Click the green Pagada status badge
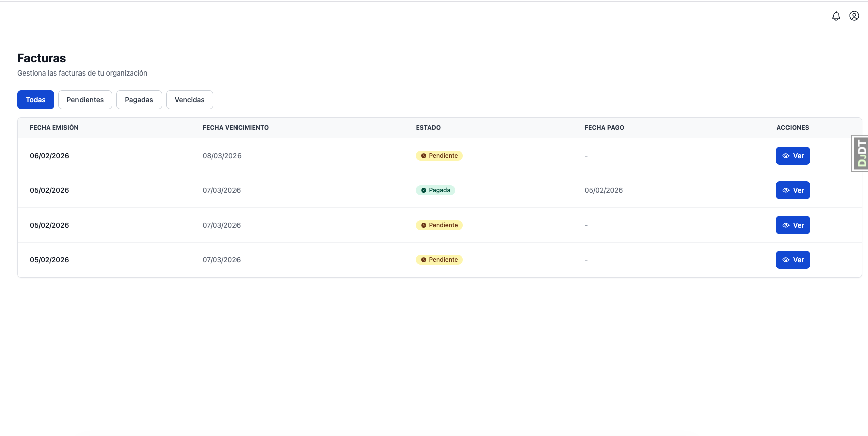Viewport: 868px width, 436px height. (435, 190)
